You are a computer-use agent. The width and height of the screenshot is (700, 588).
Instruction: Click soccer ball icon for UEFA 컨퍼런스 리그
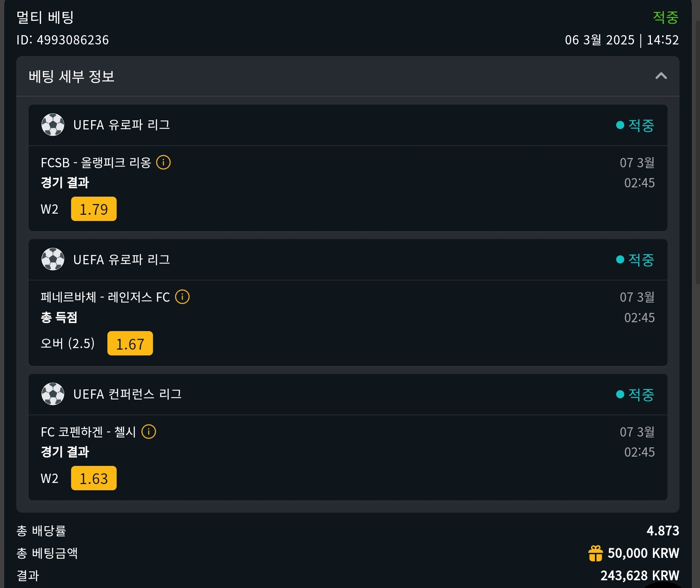(53, 394)
